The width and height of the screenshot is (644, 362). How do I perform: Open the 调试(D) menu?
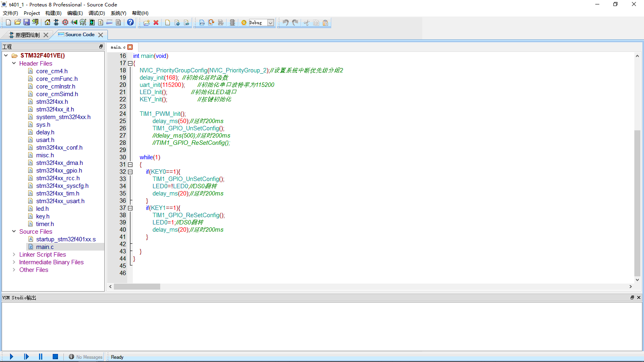tap(97, 13)
